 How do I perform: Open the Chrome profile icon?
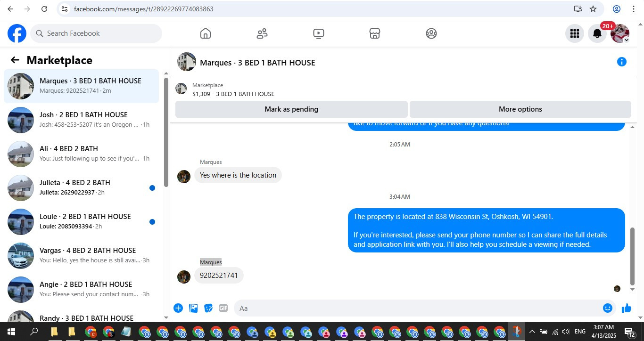[616, 9]
